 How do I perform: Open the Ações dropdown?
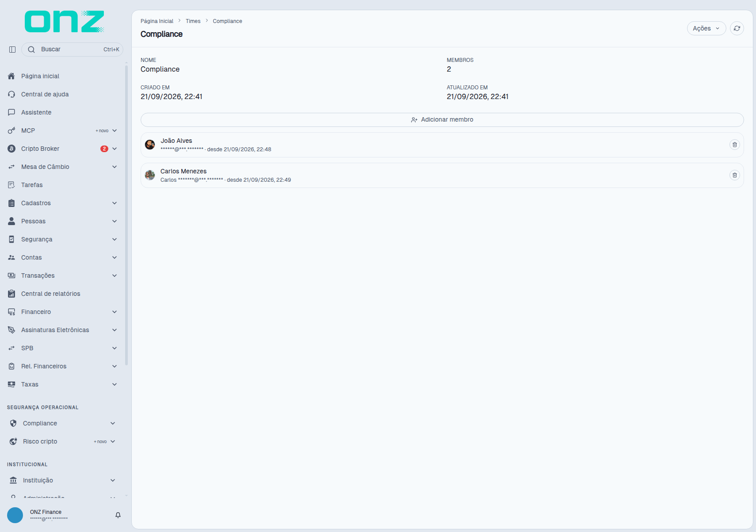[706, 28]
